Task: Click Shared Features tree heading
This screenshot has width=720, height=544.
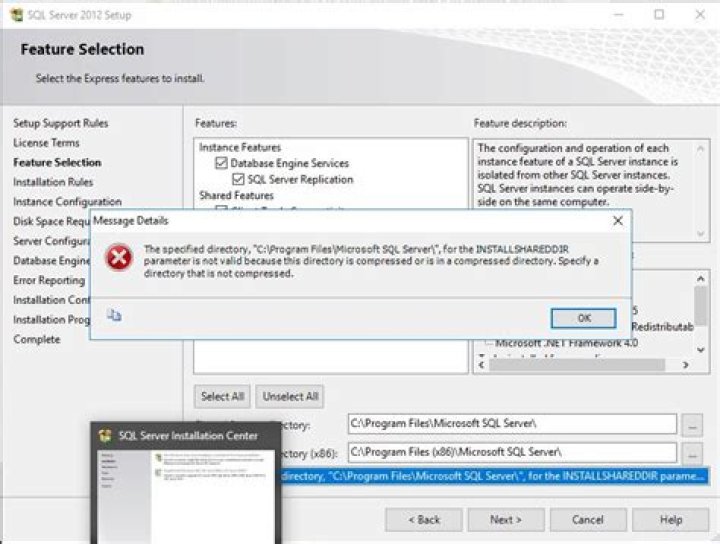Action: pyautogui.click(x=236, y=196)
